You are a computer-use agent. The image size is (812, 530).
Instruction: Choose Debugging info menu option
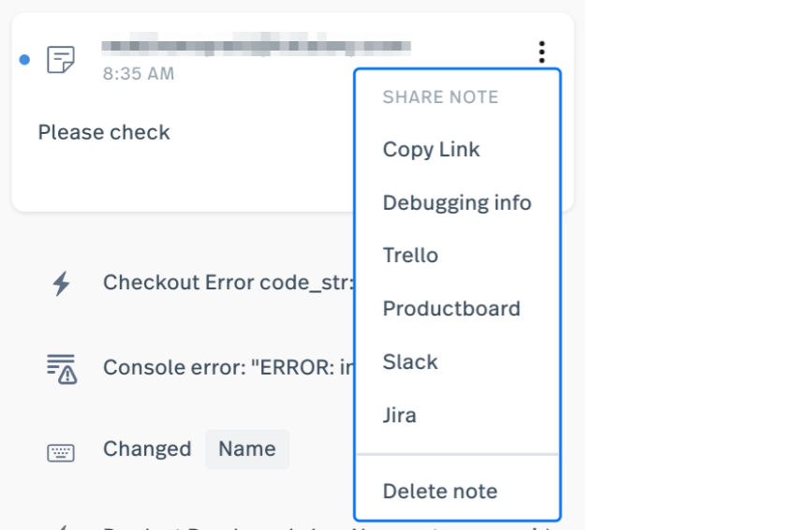457,203
